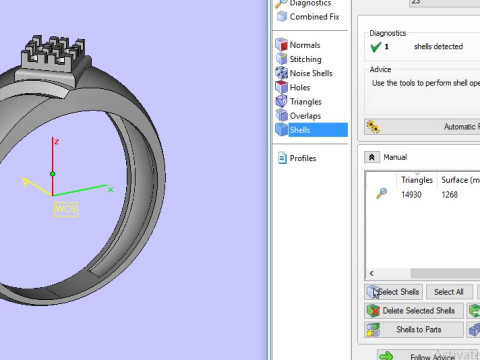
Task: Click the Delete Selected Shells icon
Action: pyautogui.click(x=373, y=311)
